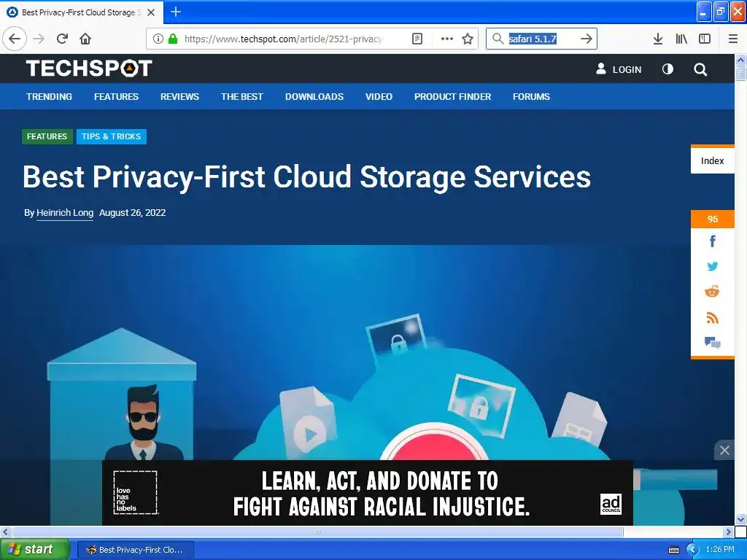Toggle dark mode contrast icon

(667, 69)
